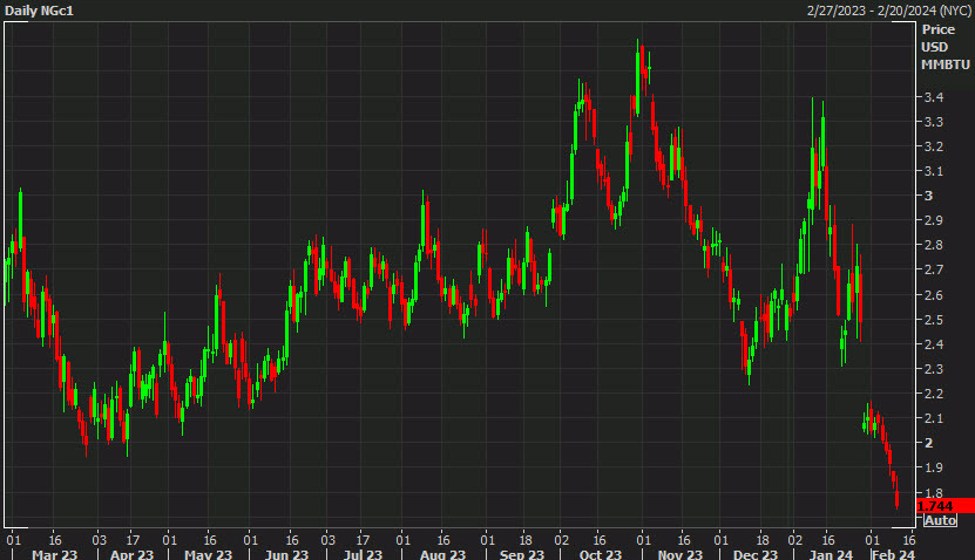Click the Jun 23 label on time axis

point(287,552)
